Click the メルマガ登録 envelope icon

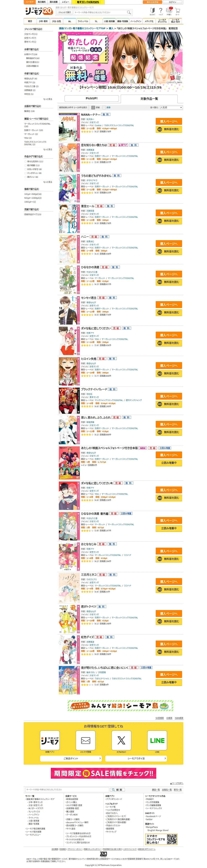(x=85, y=740)
